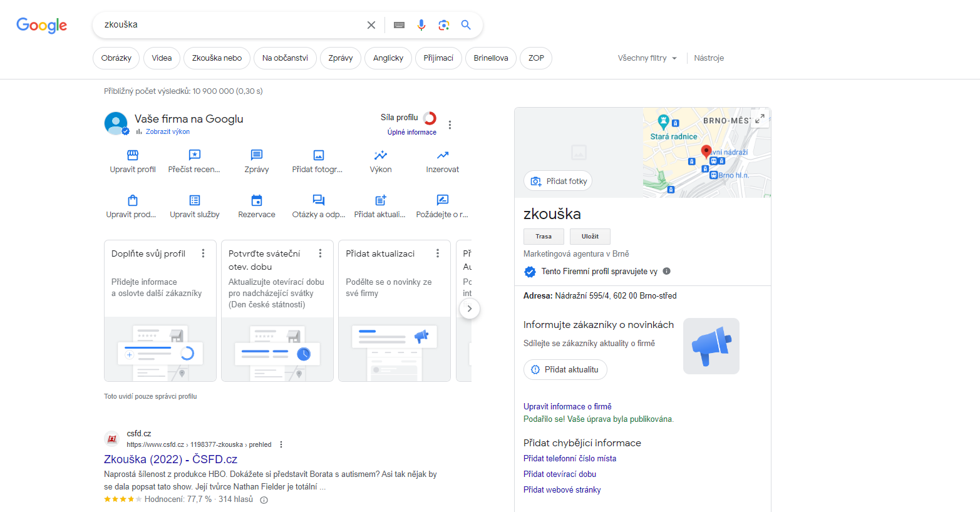980x512 pixels.
Task: Open the Zprávy messages shortcut
Action: 257,161
